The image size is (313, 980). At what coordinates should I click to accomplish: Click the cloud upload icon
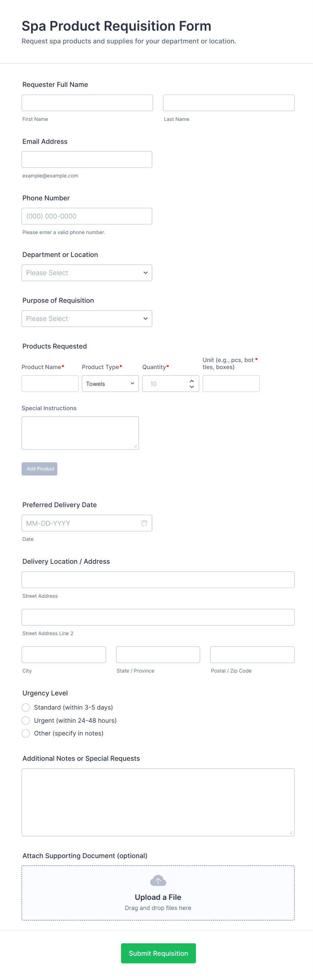158,880
